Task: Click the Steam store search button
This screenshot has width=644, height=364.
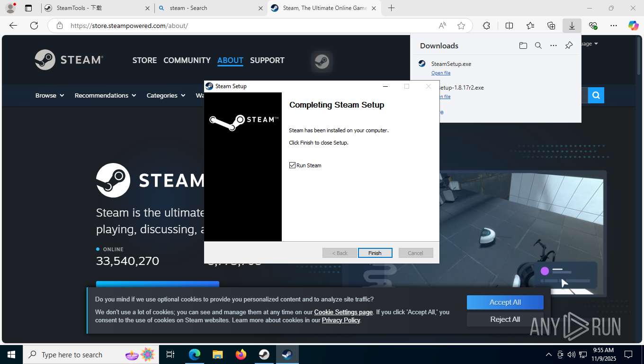Action: 596,95
